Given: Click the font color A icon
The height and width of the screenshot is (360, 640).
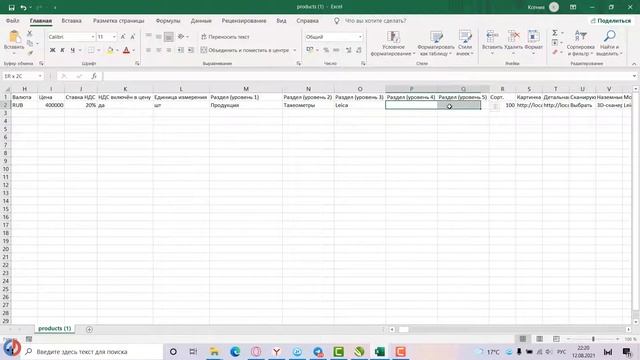Looking at the screenshot, I should click(126, 50).
